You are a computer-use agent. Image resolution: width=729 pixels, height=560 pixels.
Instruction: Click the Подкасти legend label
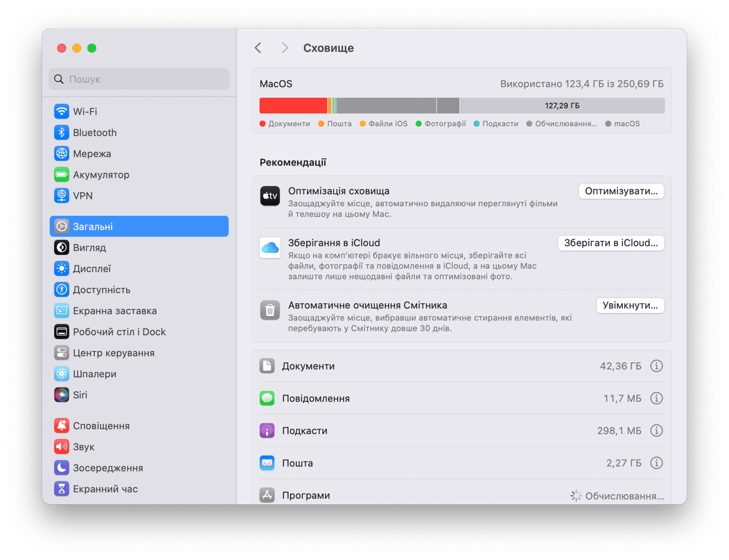click(x=500, y=124)
